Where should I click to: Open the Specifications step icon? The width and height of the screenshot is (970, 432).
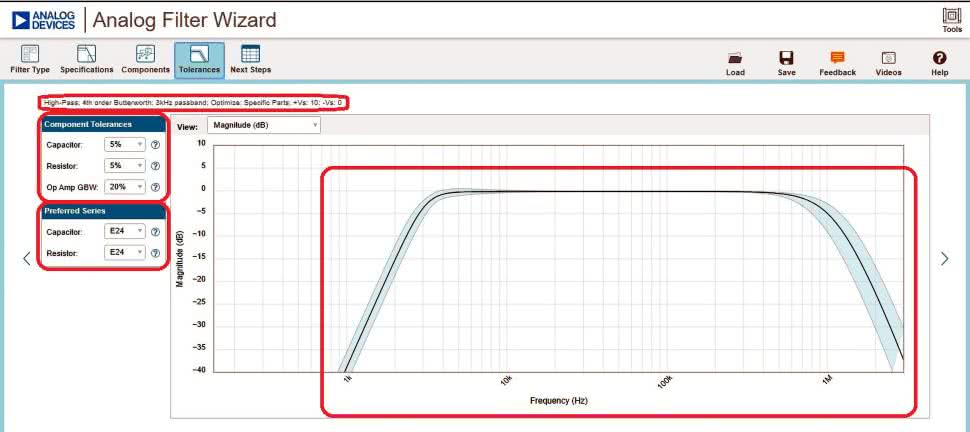(x=87, y=54)
